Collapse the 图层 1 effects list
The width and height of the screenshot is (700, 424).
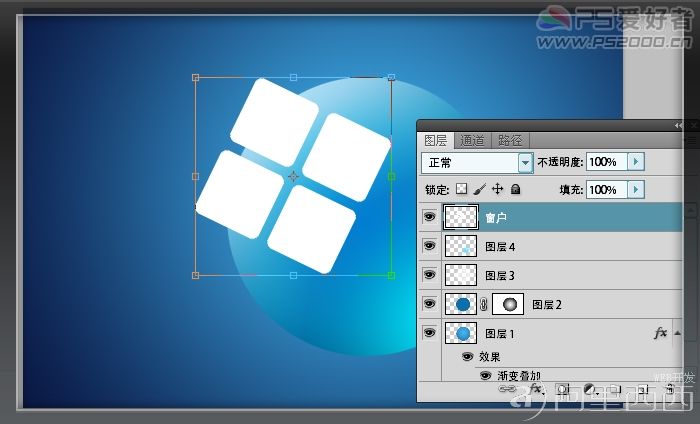coord(678,333)
